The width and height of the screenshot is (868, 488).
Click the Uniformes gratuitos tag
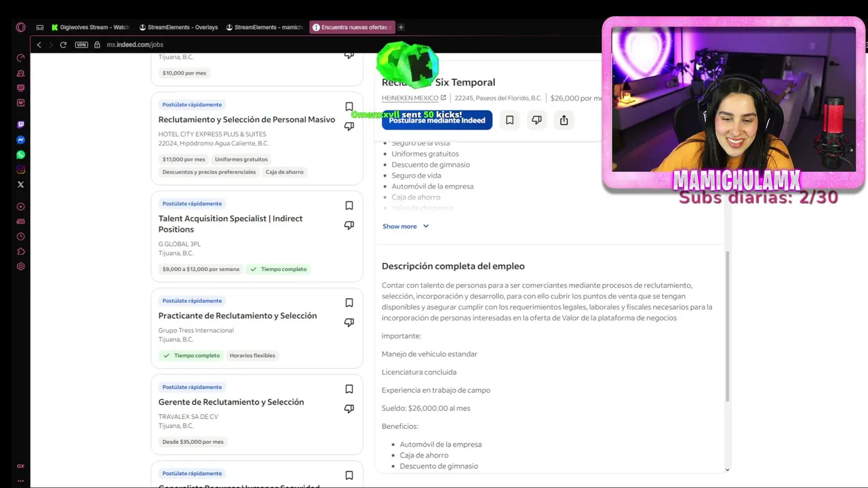coord(241,159)
